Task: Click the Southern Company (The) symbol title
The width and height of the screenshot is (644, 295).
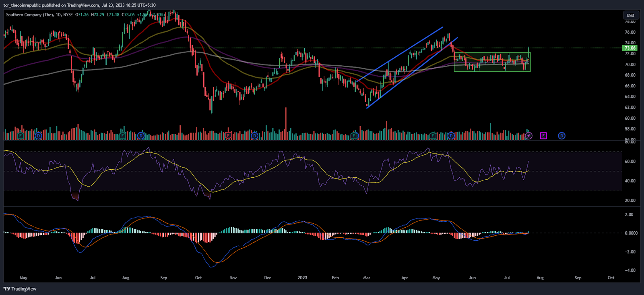Action: tap(29, 15)
